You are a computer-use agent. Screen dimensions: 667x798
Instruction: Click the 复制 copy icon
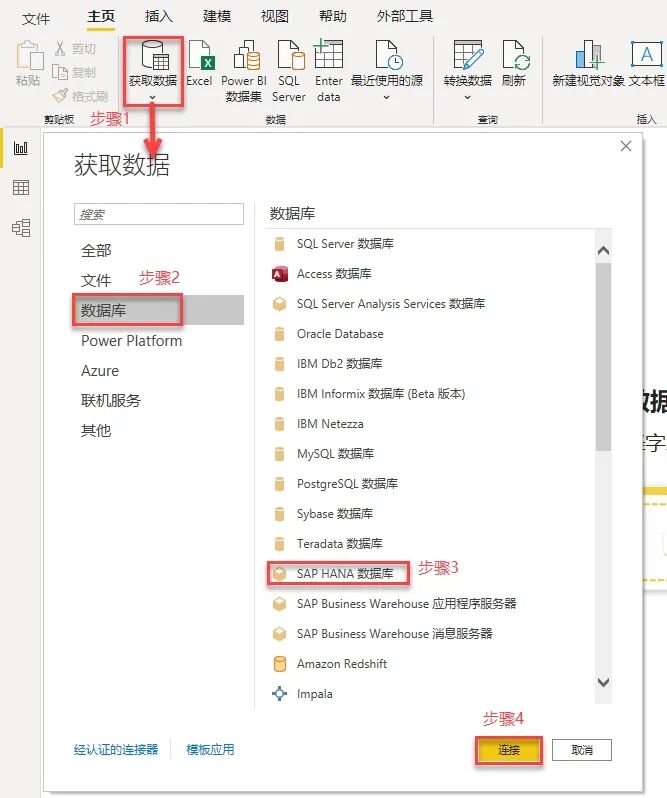[x=60, y=72]
